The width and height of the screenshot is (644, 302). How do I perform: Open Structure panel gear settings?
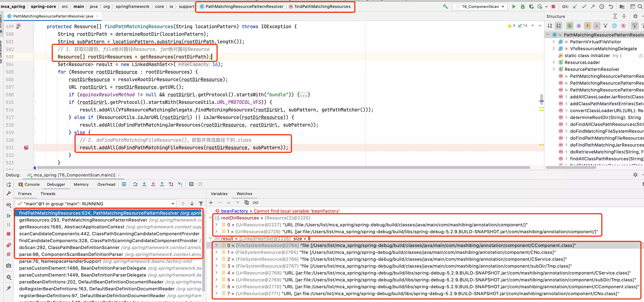tap(635, 16)
